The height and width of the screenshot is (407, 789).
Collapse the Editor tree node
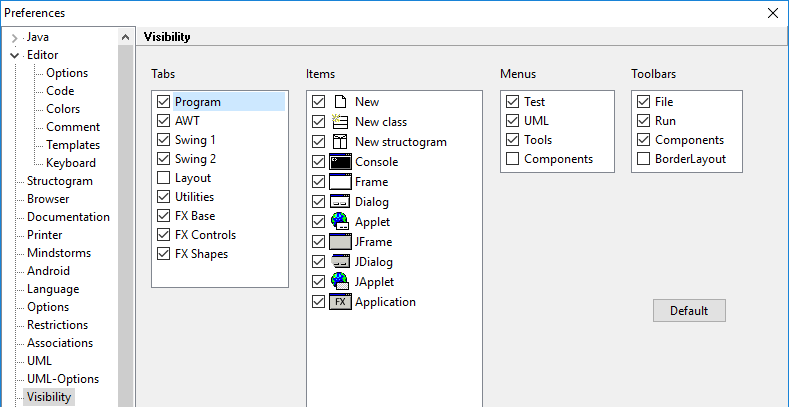click(14, 55)
